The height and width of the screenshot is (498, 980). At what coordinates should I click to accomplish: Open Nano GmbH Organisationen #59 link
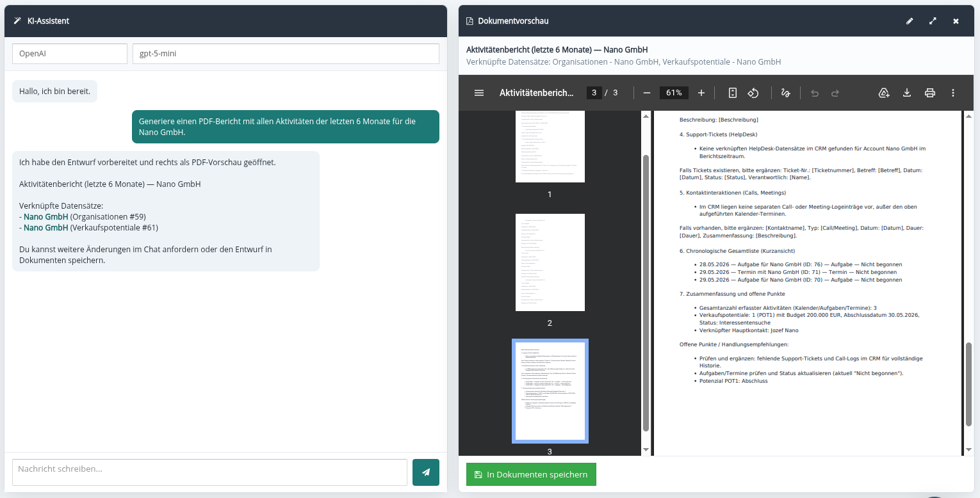46,216
